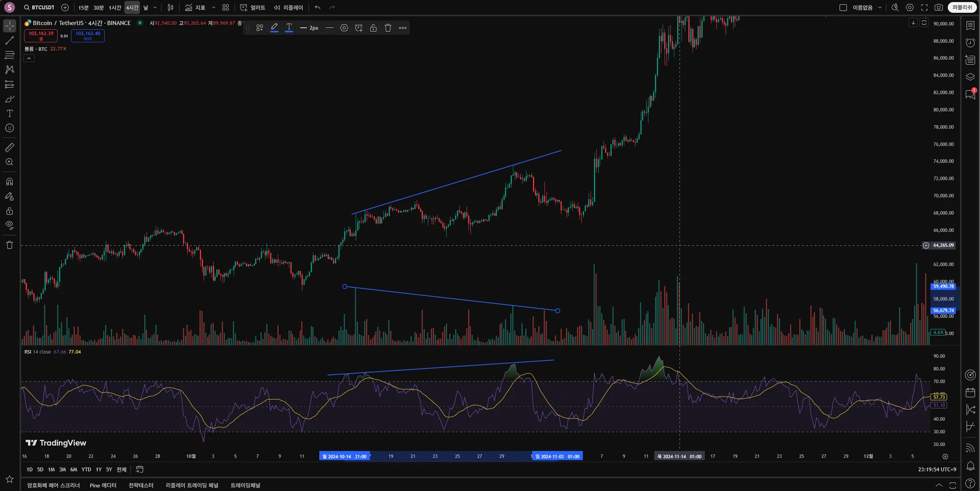Open the Pine 에디터 tab

[x=103, y=485]
